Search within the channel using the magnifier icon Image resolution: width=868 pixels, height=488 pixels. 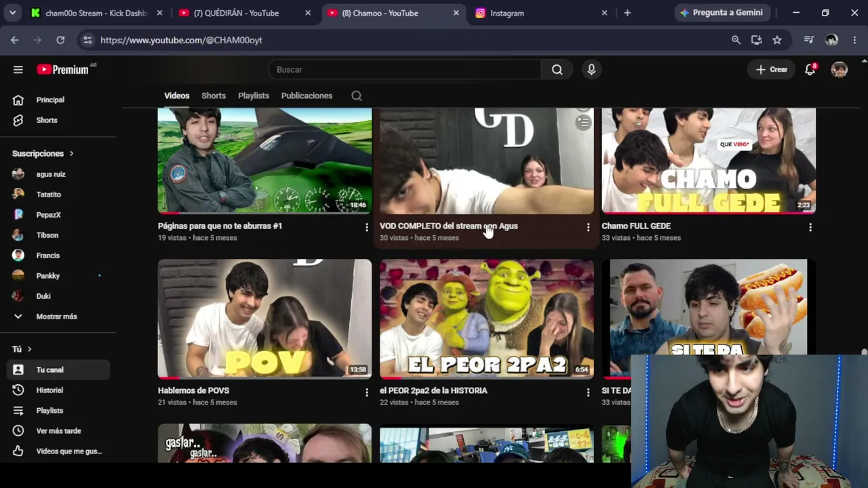pos(357,96)
